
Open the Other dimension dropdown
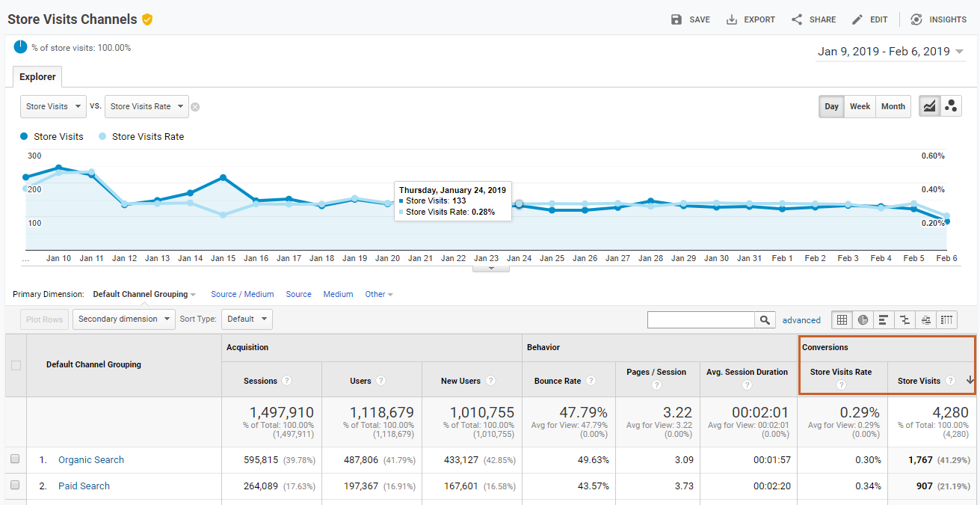click(378, 294)
